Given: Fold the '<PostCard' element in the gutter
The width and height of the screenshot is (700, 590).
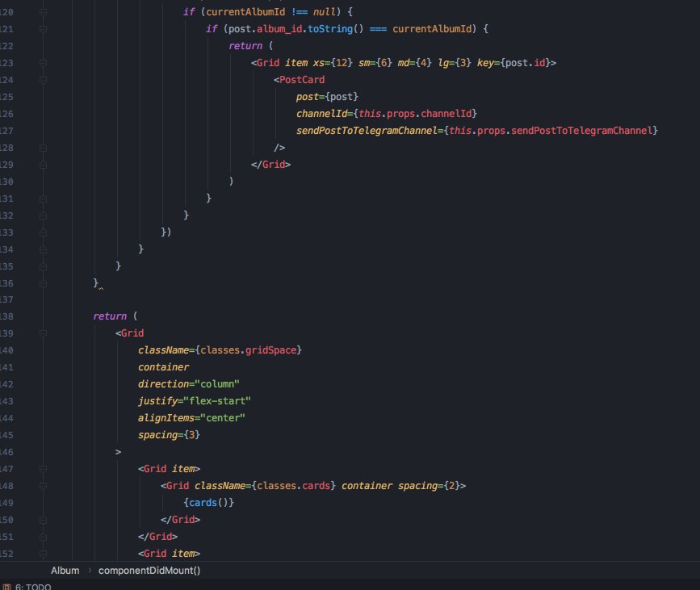Looking at the screenshot, I should (x=44, y=80).
